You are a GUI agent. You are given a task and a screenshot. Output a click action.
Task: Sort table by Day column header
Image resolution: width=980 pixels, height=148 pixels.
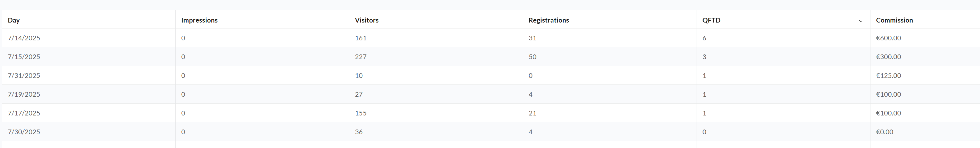14,20
